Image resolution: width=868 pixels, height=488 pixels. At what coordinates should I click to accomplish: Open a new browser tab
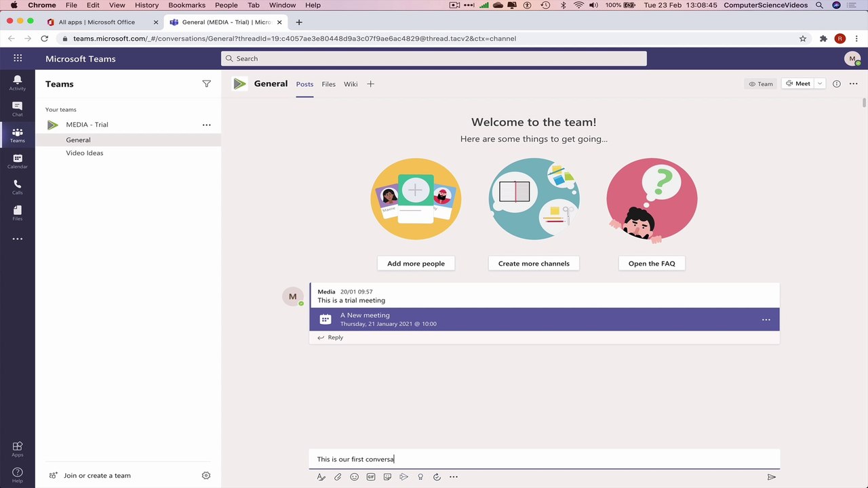pos(299,22)
